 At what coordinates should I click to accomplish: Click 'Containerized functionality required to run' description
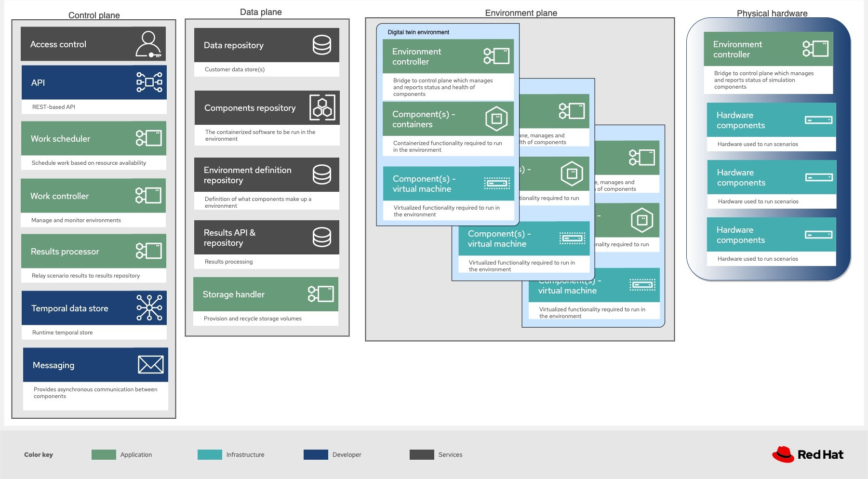point(447,146)
